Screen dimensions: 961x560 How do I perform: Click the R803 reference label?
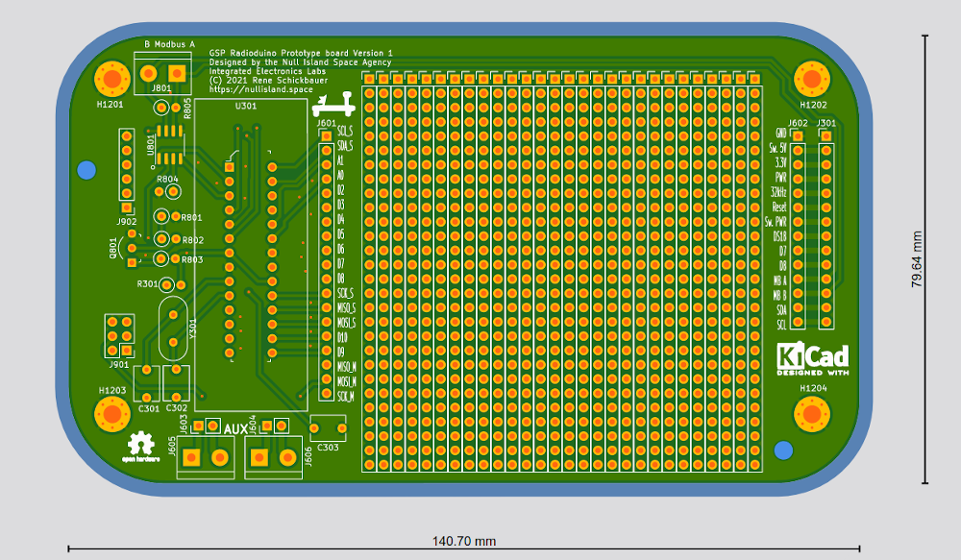click(192, 259)
